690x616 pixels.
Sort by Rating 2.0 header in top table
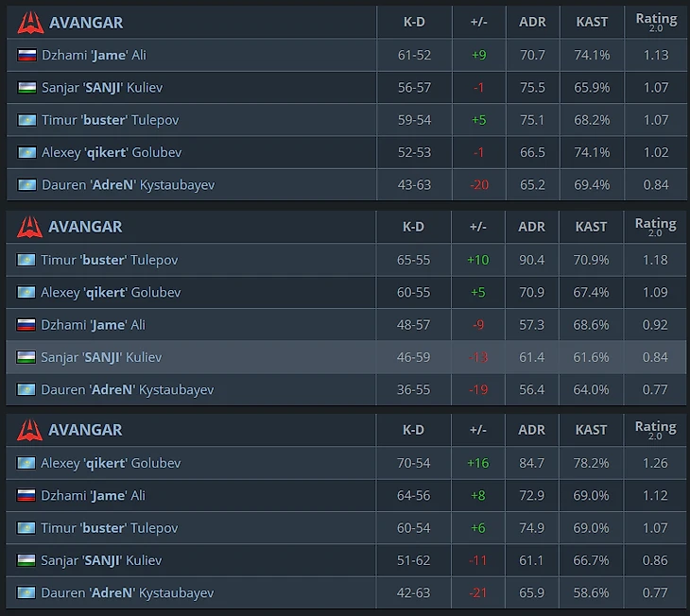coord(656,22)
